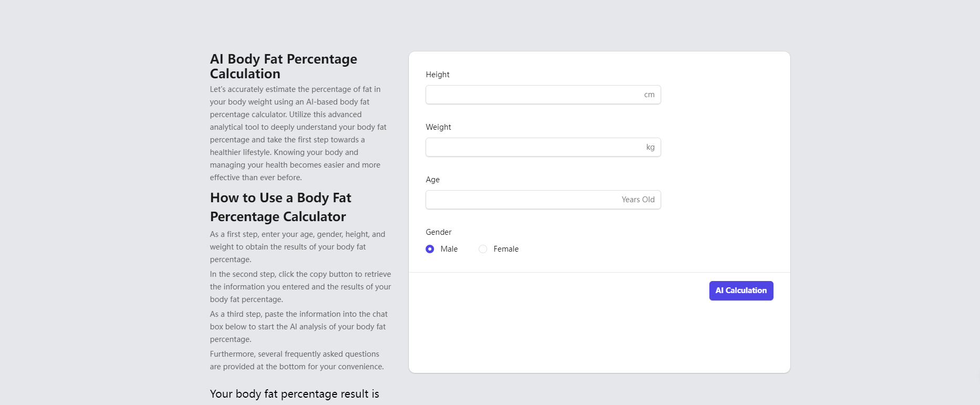Click the cm unit suffix
980x405 pixels.
point(649,95)
